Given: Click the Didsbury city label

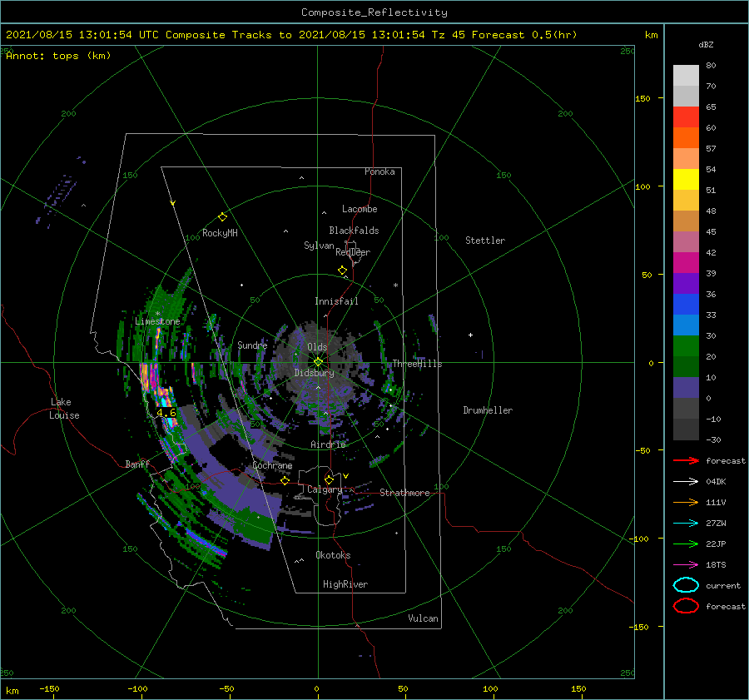Looking at the screenshot, I should point(314,373).
